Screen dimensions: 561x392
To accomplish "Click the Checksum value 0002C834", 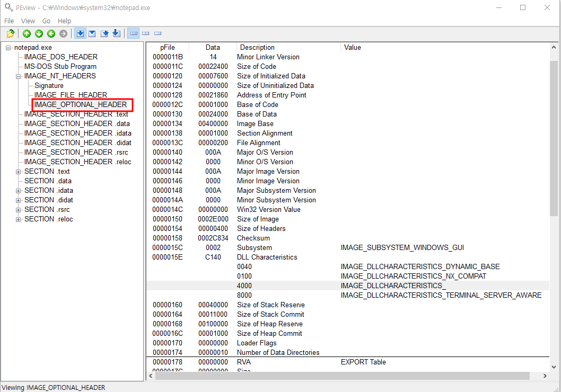I will (x=213, y=238).
